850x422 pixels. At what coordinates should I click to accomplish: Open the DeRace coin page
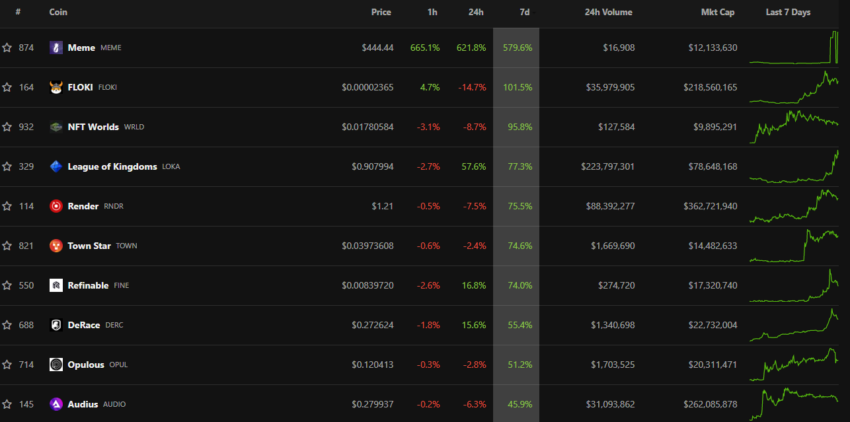pyautogui.click(x=84, y=325)
